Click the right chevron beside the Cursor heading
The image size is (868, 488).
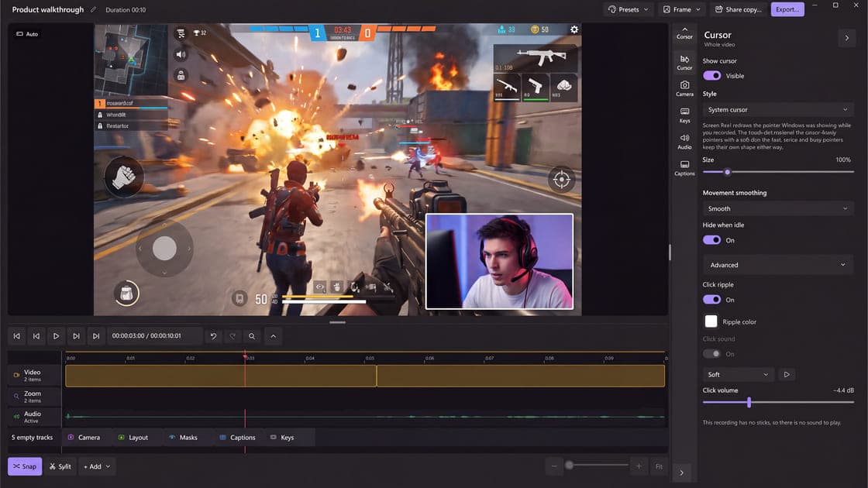click(x=846, y=38)
